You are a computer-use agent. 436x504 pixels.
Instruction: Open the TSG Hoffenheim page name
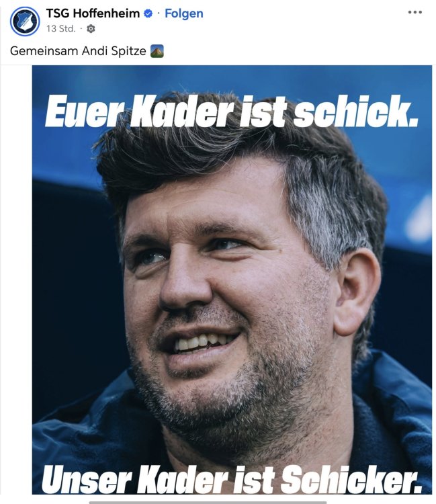93,13
